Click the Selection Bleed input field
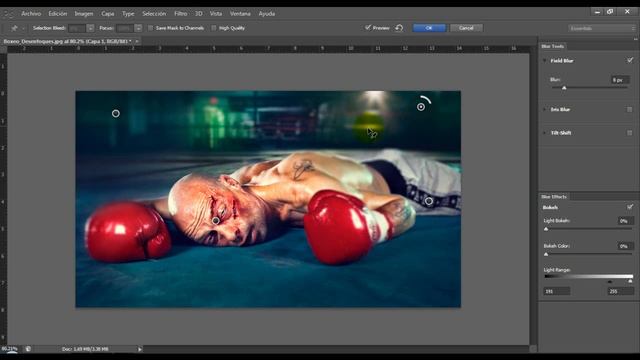640x360 pixels. 77,28
